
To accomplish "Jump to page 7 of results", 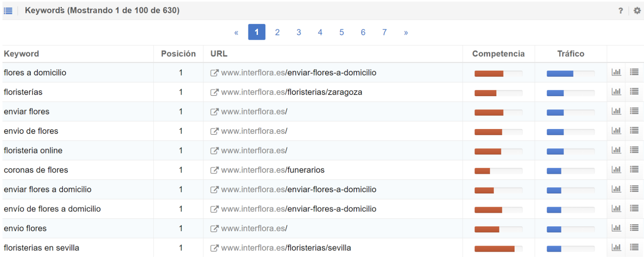I will [384, 32].
